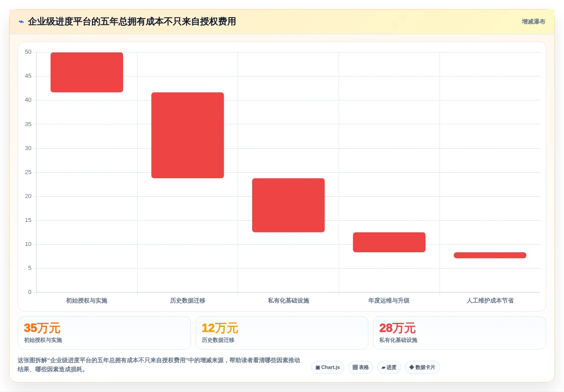This screenshot has width=564, height=392.
Task: Click the 私有化基础设施 waterfall bar
Action: [288, 205]
